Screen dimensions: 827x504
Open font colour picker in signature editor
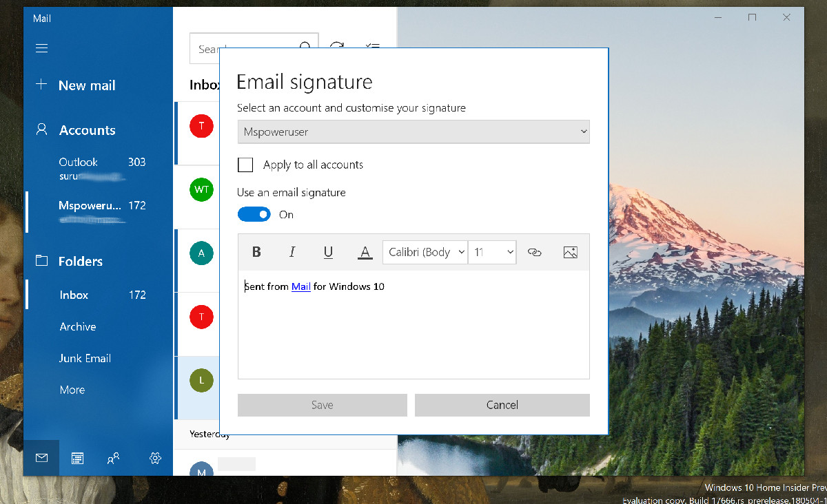[365, 252]
